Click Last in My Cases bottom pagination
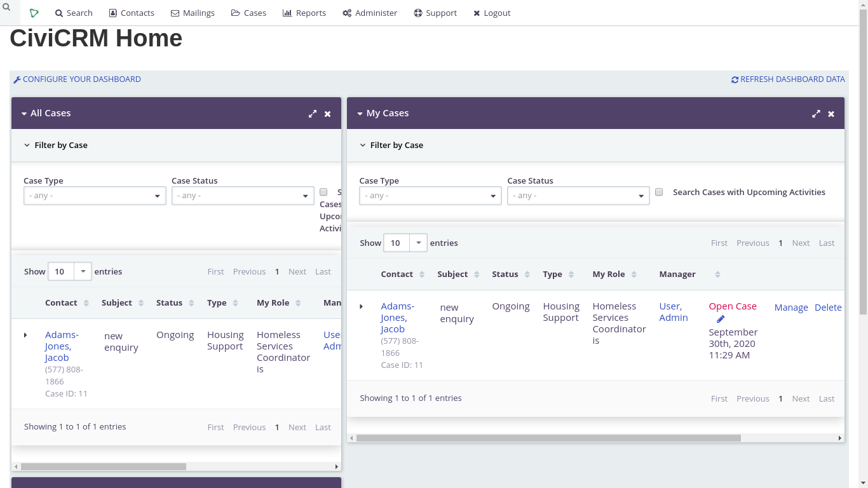 (827, 398)
